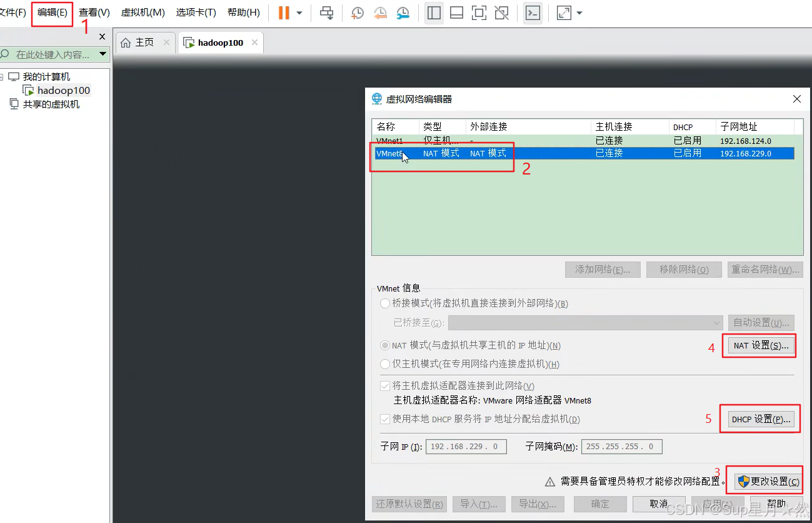Click the 名称 column header

396,127
